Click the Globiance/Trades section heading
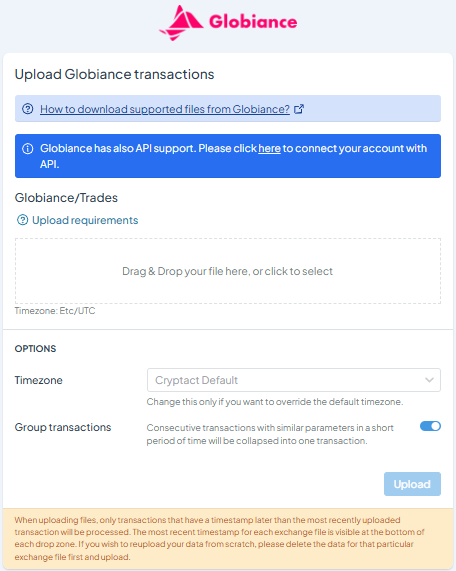 click(x=66, y=198)
